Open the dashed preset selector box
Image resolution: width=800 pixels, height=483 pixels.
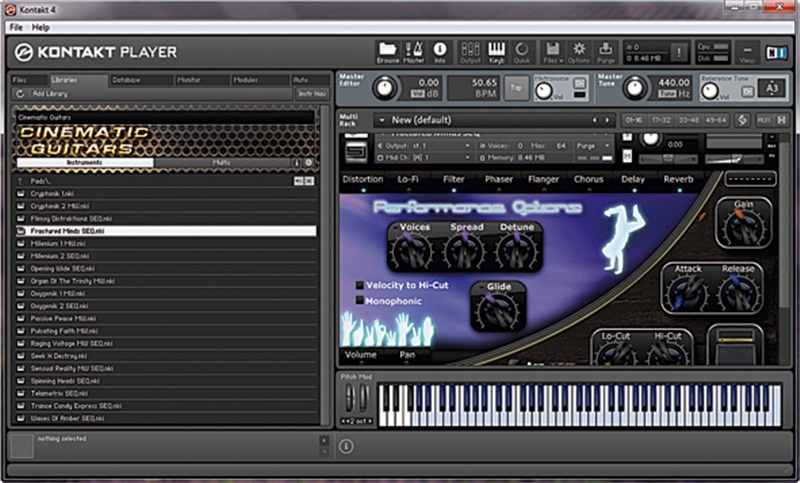click(x=750, y=179)
